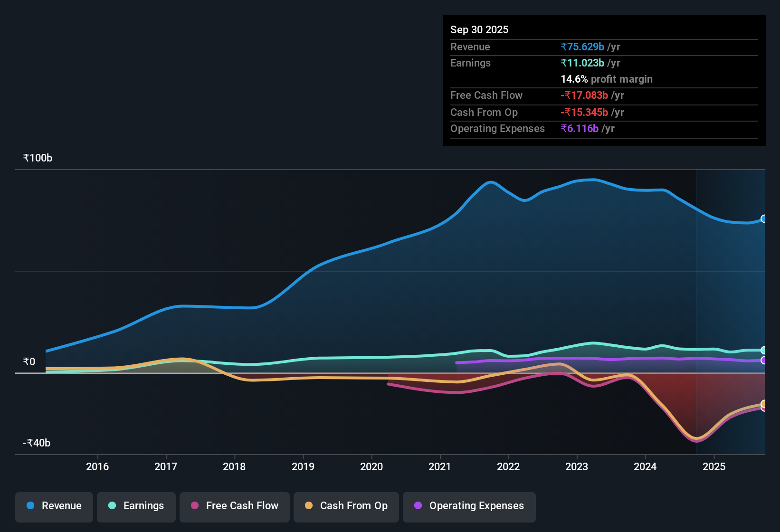Open the Cash From Op legend entry
Viewport: 780px width, 532px height.
click(346, 506)
